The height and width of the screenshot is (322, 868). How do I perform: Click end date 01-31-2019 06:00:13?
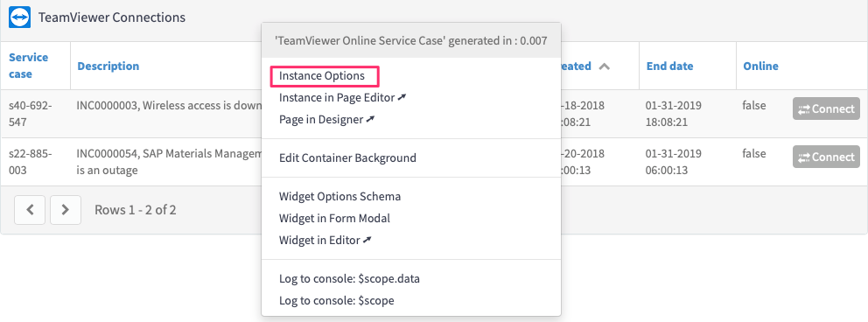(674, 162)
